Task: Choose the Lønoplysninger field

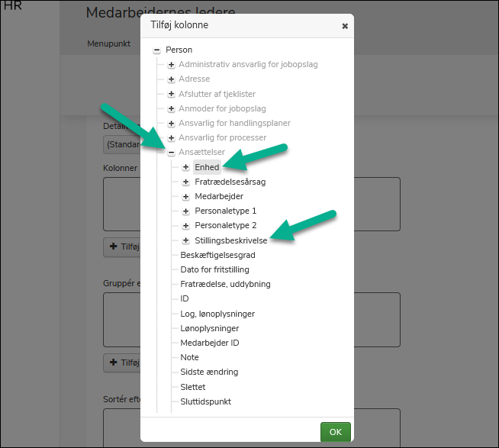Action: (210, 328)
